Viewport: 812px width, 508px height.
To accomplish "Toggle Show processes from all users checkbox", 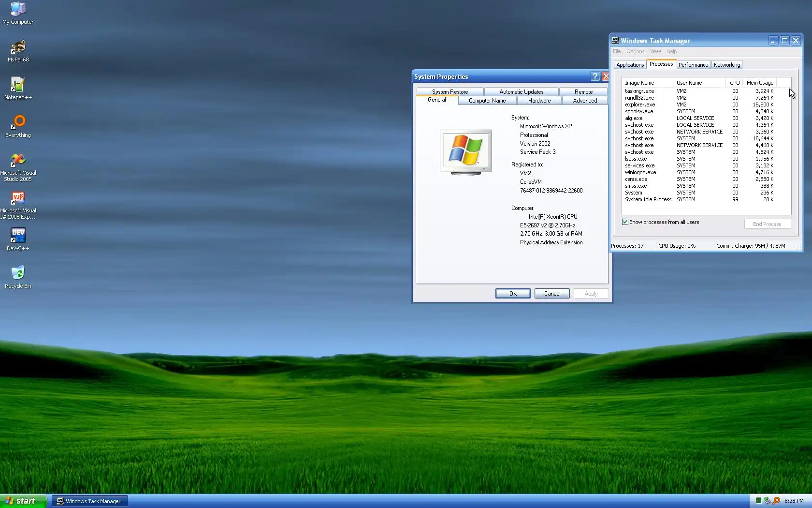I will coord(625,222).
